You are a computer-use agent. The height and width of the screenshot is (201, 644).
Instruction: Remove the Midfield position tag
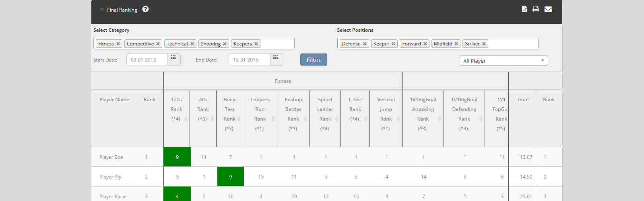(456, 44)
